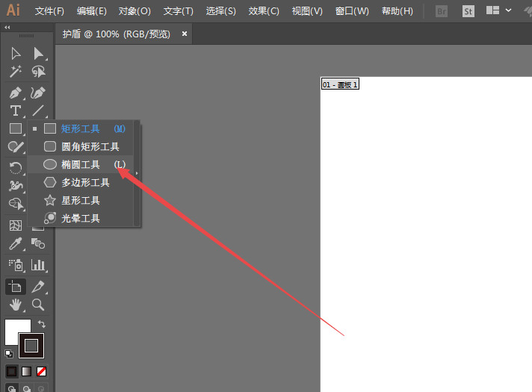The width and height of the screenshot is (532, 392).
Task: Open the 帮助(H) menu
Action: click(x=398, y=11)
